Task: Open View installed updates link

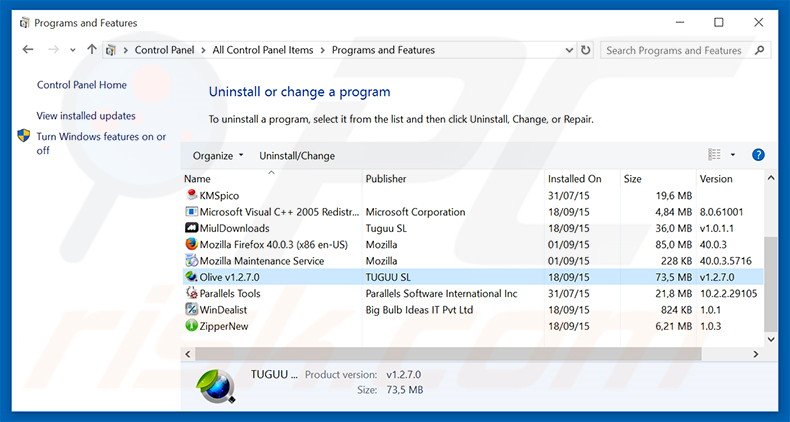Action: click(x=86, y=115)
